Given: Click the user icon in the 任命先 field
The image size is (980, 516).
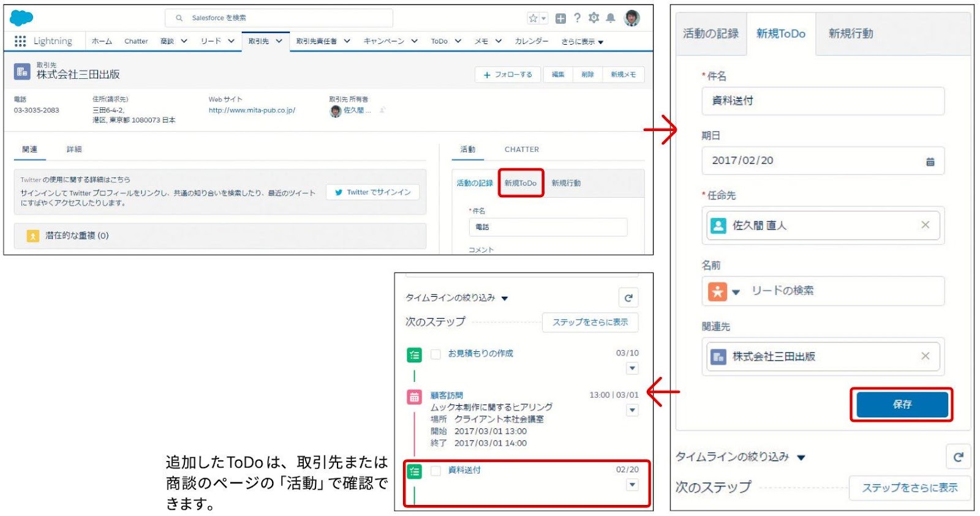Looking at the screenshot, I should coord(718,225).
